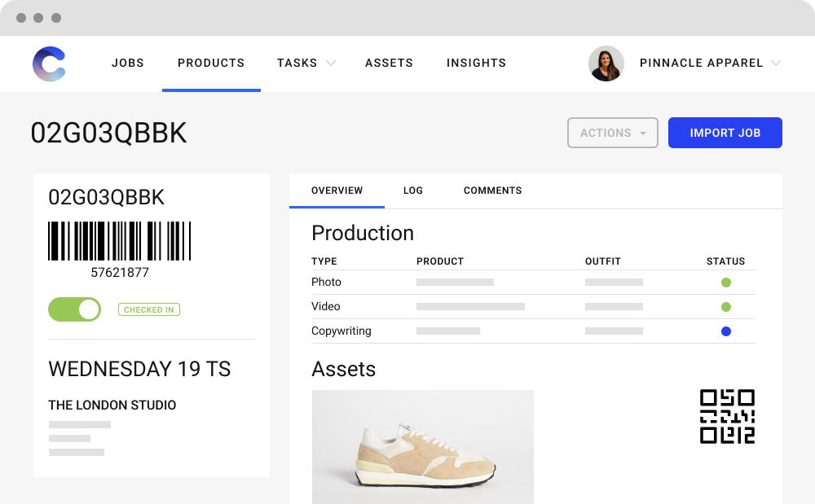Image resolution: width=815 pixels, height=504 pixels.
Task: Click the green status dot for Video
Action: 725,306
